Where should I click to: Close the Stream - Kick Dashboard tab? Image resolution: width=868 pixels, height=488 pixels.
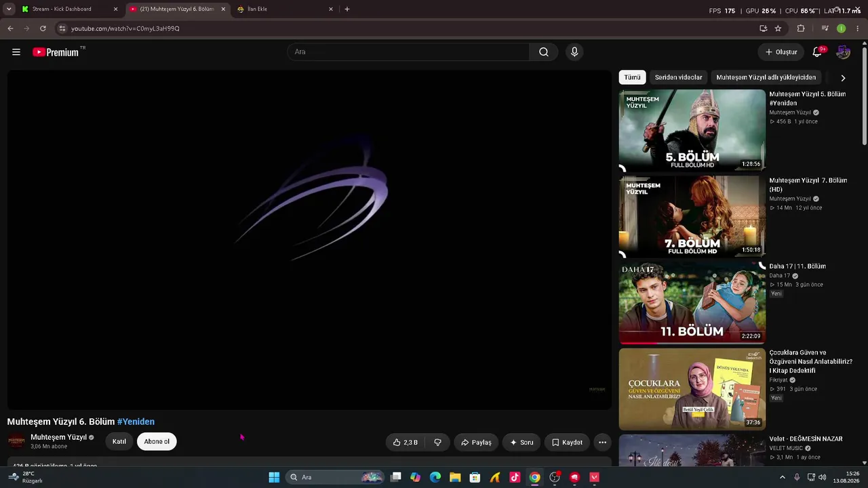click(x=115, y=9)
